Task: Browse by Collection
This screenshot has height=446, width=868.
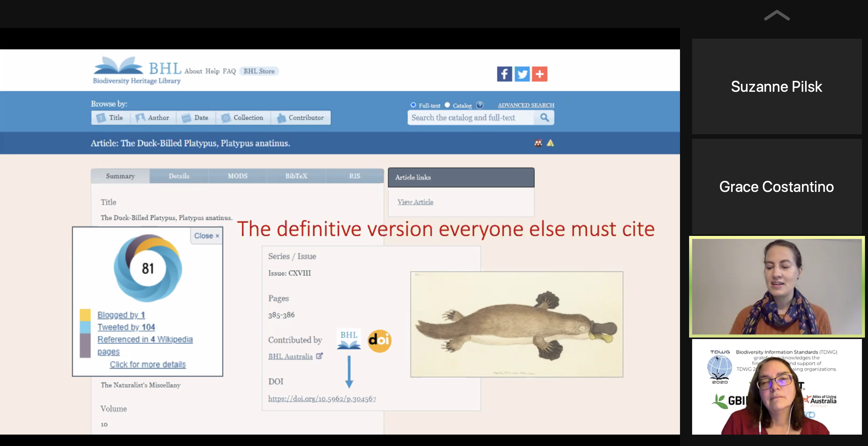Action: tap(243, 118)
